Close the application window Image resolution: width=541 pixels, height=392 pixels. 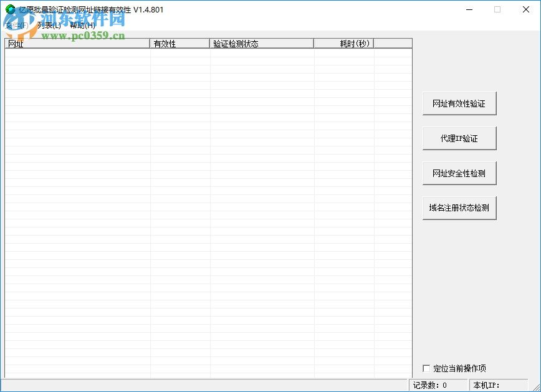[x=526, y=10]
